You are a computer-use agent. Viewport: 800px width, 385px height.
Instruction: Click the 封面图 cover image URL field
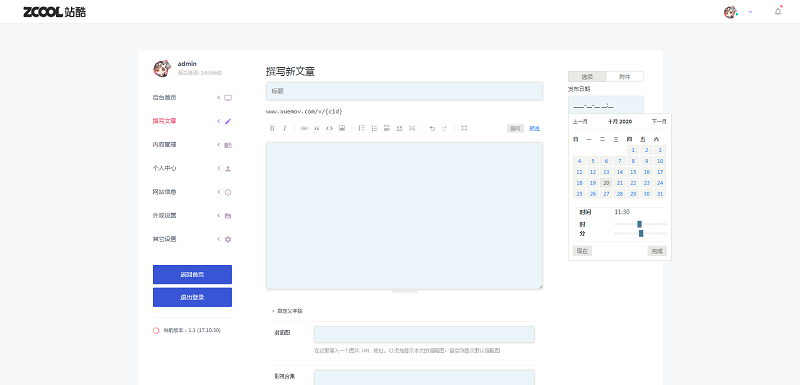point(424,335)
